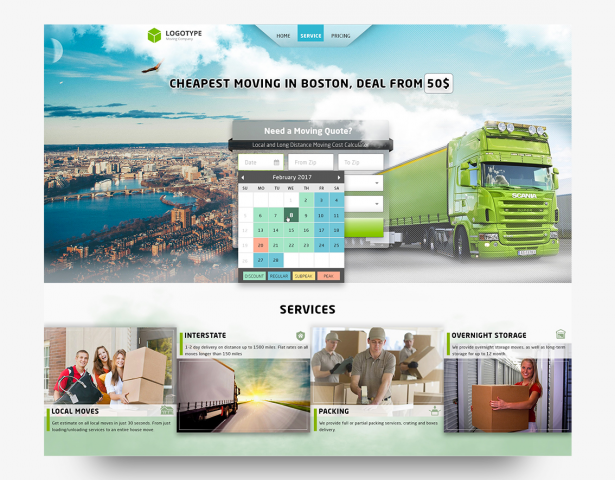Screen dimensions: 615x480
Task: Click the '50$' price badge
Action: point(439,83)
